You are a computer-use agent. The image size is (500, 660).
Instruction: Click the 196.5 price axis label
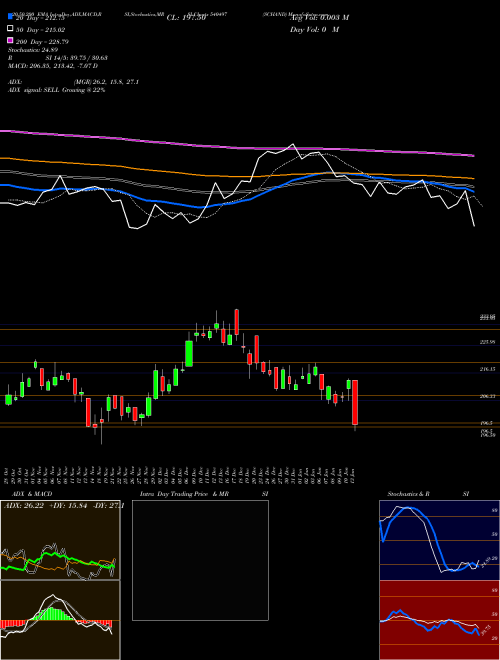[x=487, y=423]
